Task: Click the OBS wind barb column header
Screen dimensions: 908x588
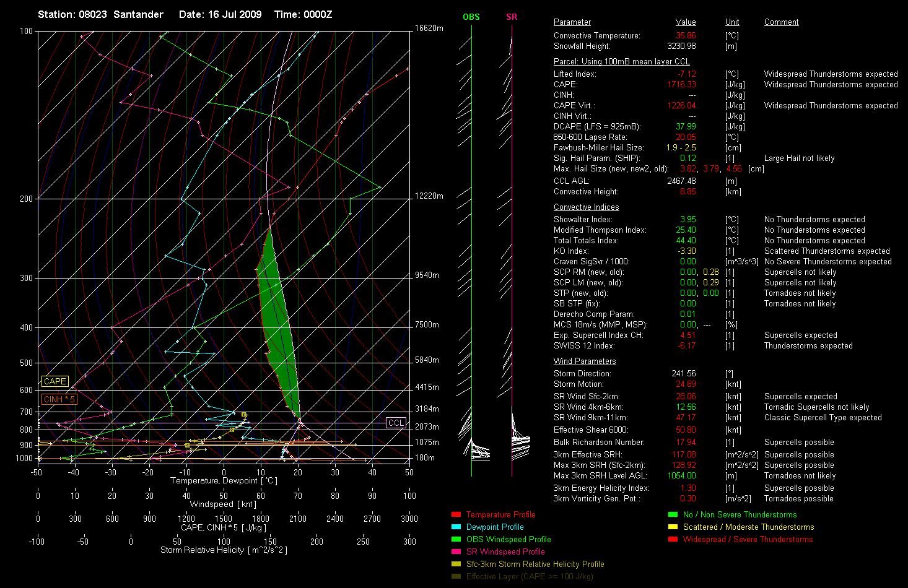Action: (471, 17)
